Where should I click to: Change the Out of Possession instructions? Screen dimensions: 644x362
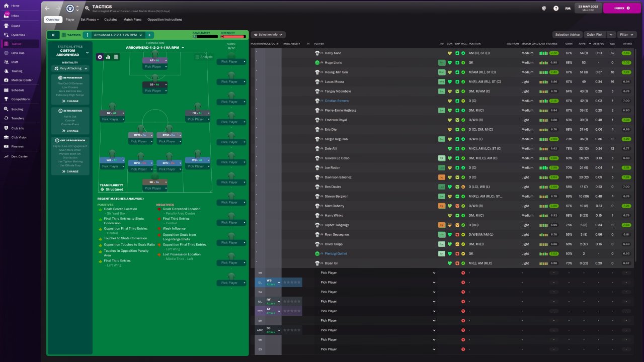70,171
